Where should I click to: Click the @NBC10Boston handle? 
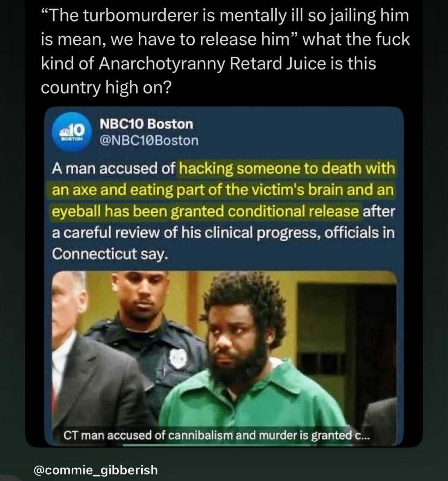[149, 140]
